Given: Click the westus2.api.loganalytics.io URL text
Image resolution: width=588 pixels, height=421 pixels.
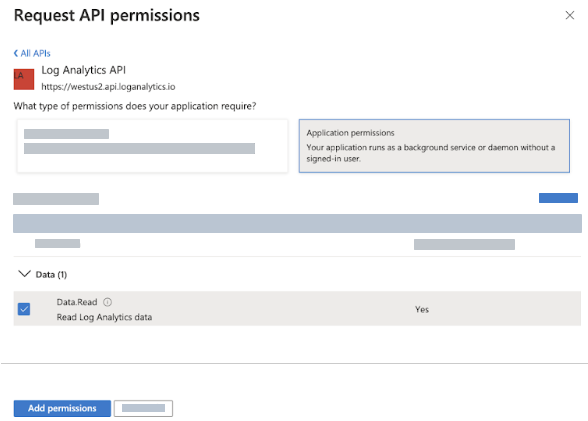Looking at the screenshot, I should click(108, 87).
